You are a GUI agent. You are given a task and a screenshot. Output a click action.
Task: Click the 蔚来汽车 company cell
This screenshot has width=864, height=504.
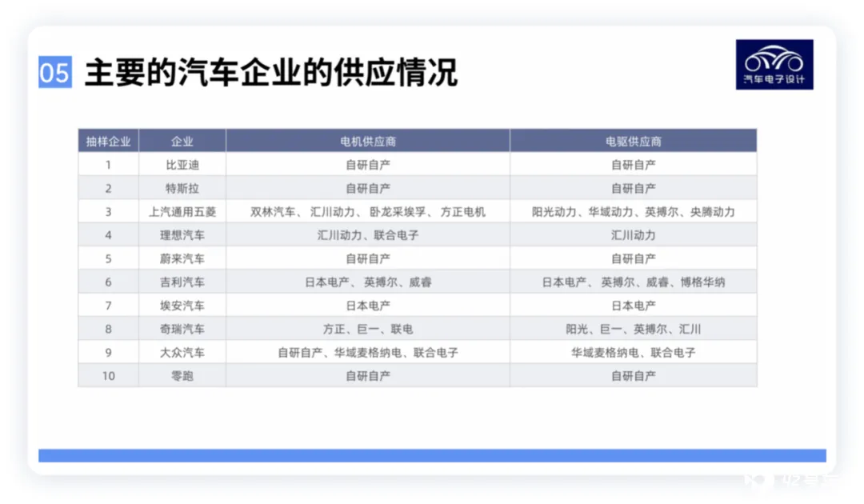click(x=182, y=258)
